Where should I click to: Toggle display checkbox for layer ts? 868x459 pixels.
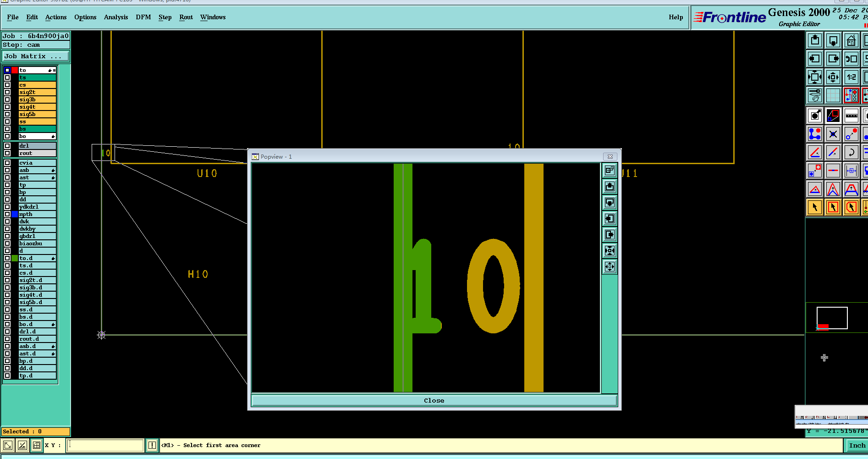coord(7,77)
